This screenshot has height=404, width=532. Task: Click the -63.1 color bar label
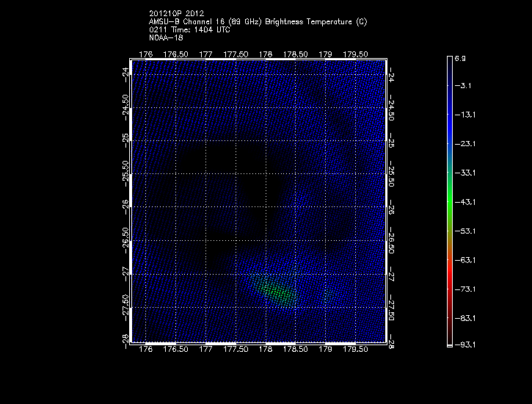click(465, 259)
